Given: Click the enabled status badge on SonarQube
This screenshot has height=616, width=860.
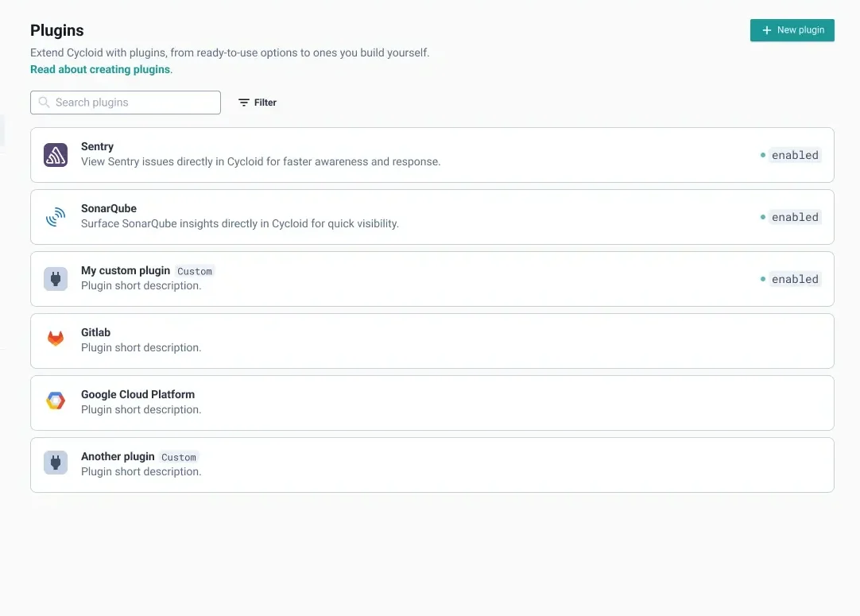Looking at the screenshot, I should [x=794, y=217].
